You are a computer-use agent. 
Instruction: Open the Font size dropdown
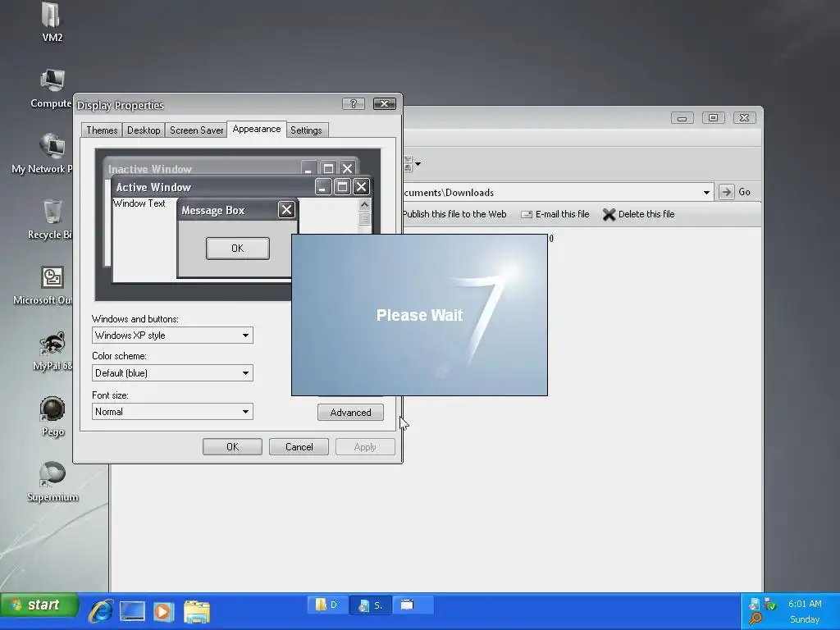point(245,412)
